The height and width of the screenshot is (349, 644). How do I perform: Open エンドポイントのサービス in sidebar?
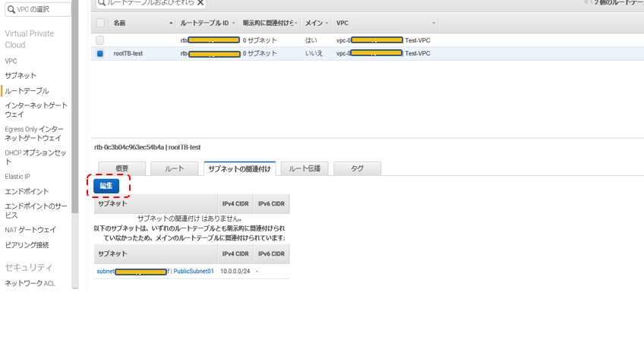pyautogui.click(x=36, y=211)
